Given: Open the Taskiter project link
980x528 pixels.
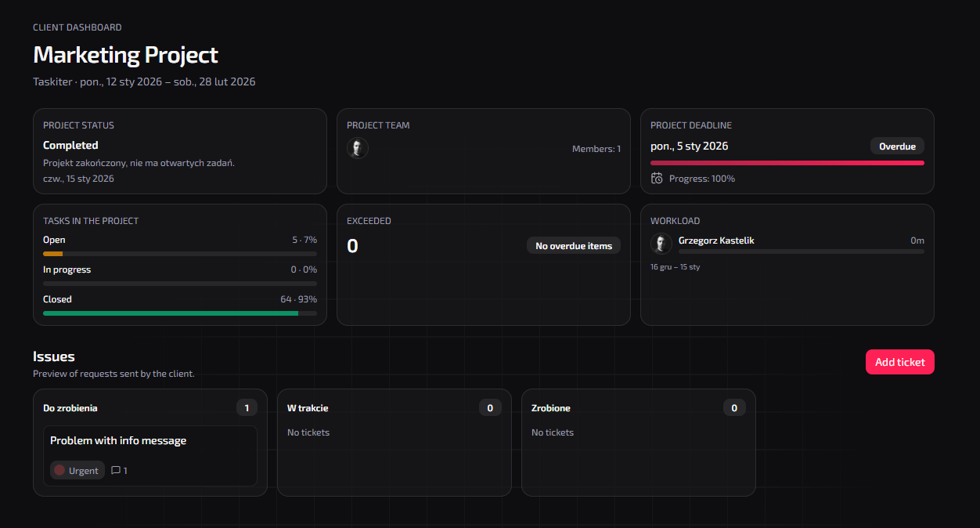Looking at the screenshot, I should (52, 81).
